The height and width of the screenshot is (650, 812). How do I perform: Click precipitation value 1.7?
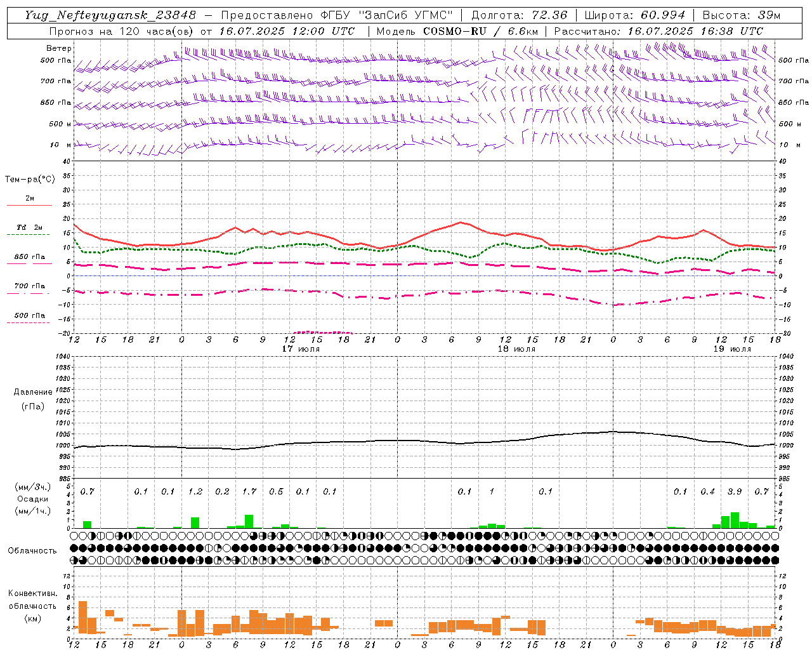coord(249,491)
